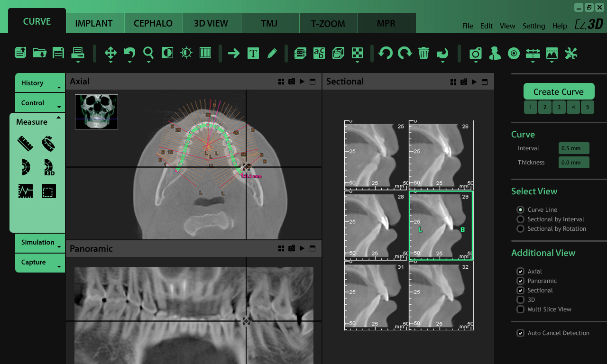Select the pencil draw tool
Image resolution: width=607 pixels, height=364 pixels.
[272, 53]
